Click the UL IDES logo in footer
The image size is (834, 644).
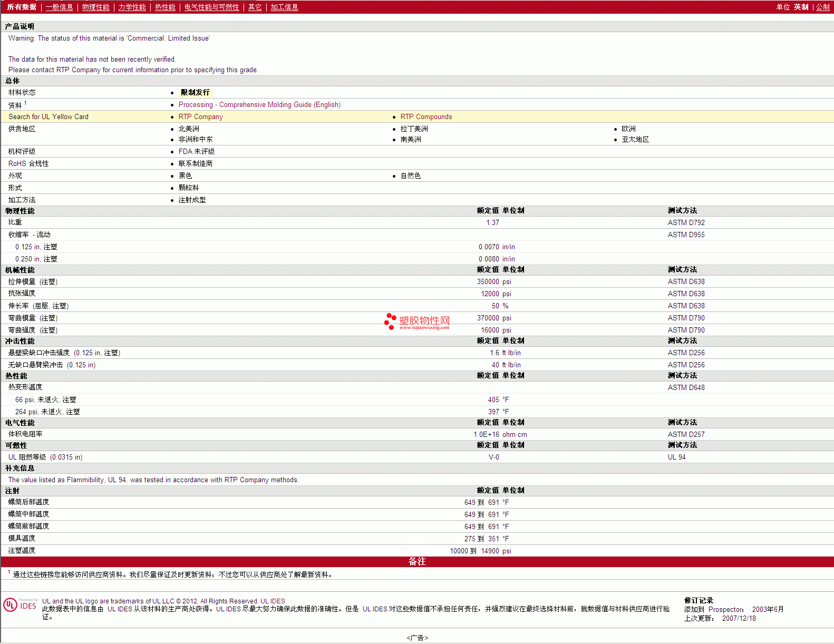point(21,605)
